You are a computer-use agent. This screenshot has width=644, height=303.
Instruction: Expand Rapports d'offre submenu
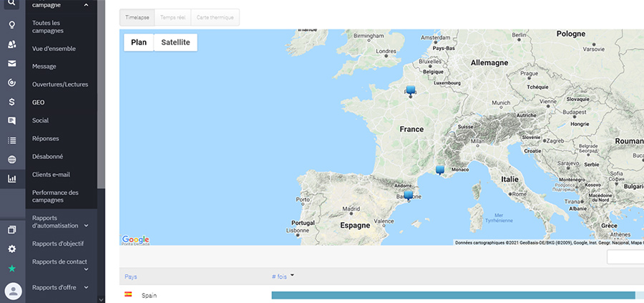point(87,288)
